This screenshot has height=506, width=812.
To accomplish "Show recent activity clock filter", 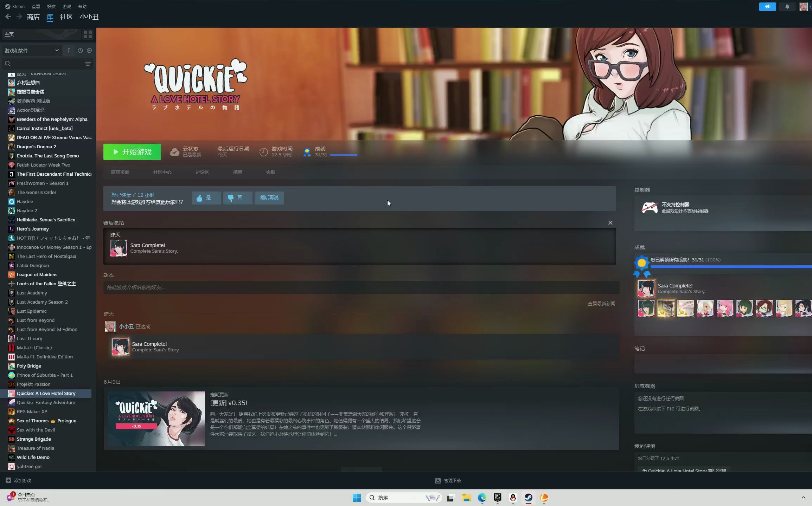I will click(x=80, y=51).
